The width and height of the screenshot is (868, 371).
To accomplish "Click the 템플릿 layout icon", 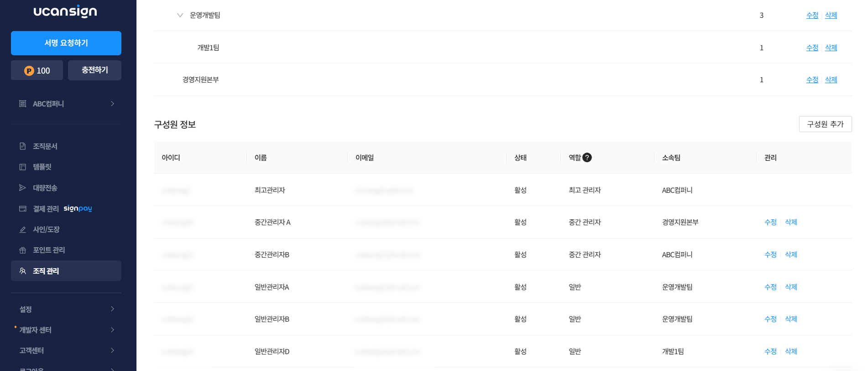I will click(x=22, y=167).
